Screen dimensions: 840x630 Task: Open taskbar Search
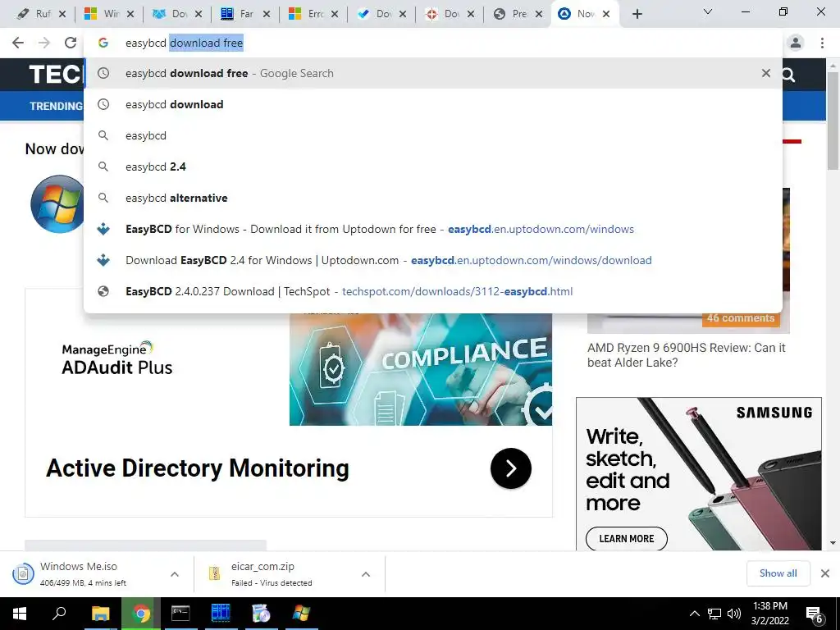[59, 614]
